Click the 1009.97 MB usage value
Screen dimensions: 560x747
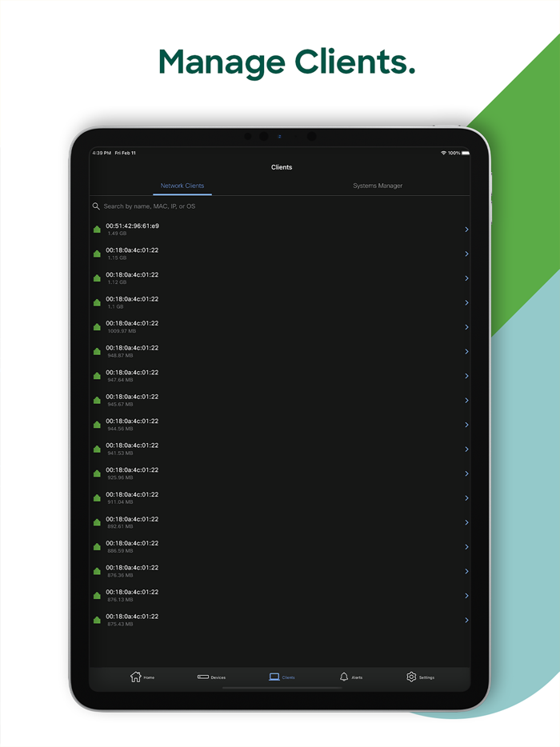(x=122, y=331)
